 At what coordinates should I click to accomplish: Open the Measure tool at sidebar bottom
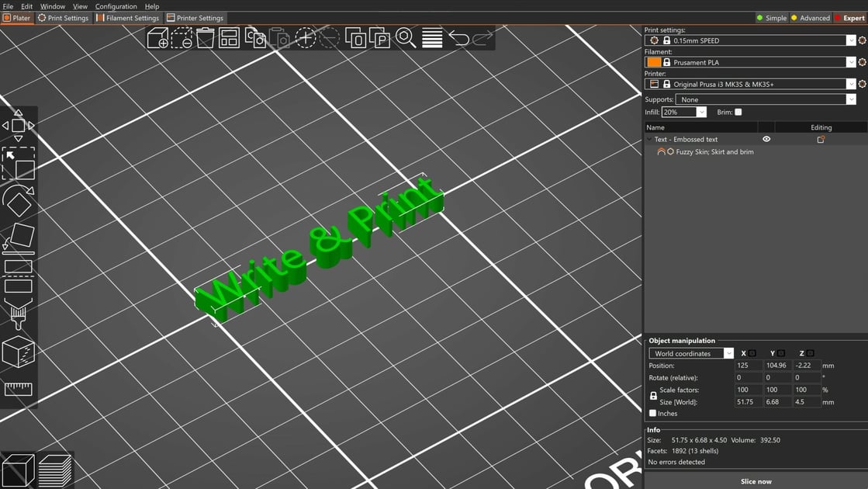(x=19, y=388)
